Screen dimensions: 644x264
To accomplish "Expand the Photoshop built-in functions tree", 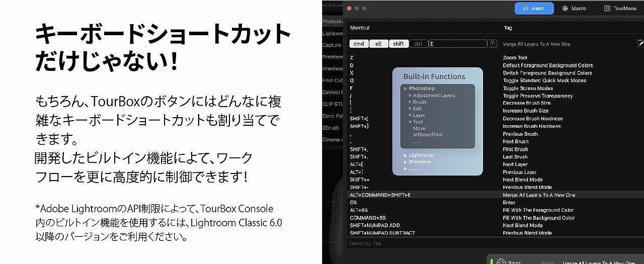I will point(406,89).
